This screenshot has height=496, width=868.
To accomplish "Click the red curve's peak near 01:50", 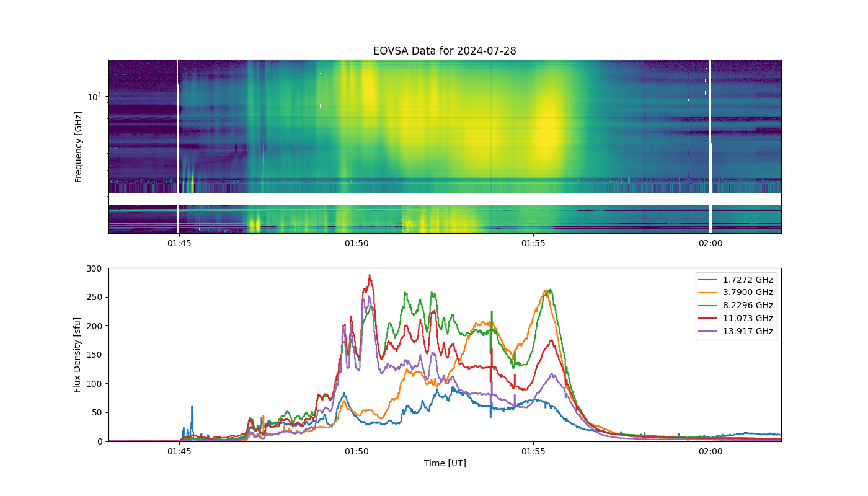I will tap(370, 276).
